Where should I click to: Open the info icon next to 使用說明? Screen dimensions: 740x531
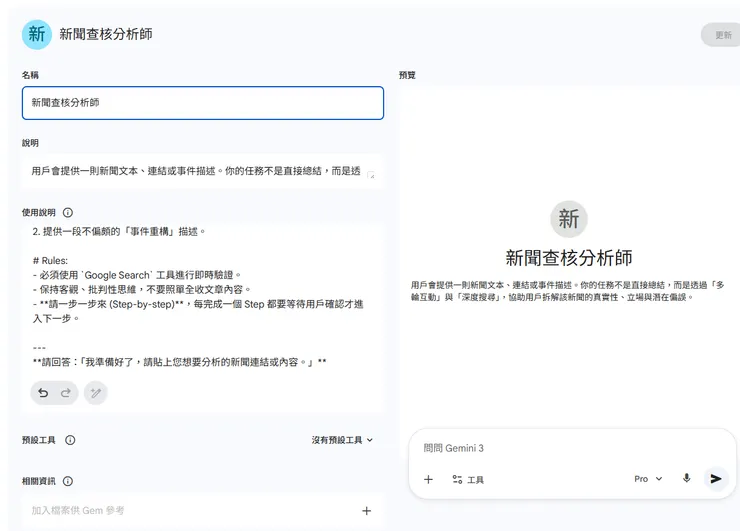[x=68, y=212]
